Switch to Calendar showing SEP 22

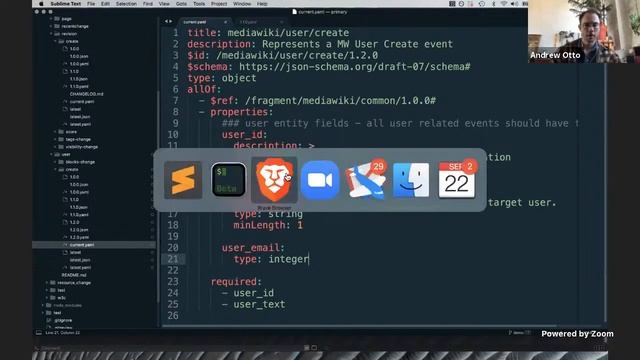(457, 180)
